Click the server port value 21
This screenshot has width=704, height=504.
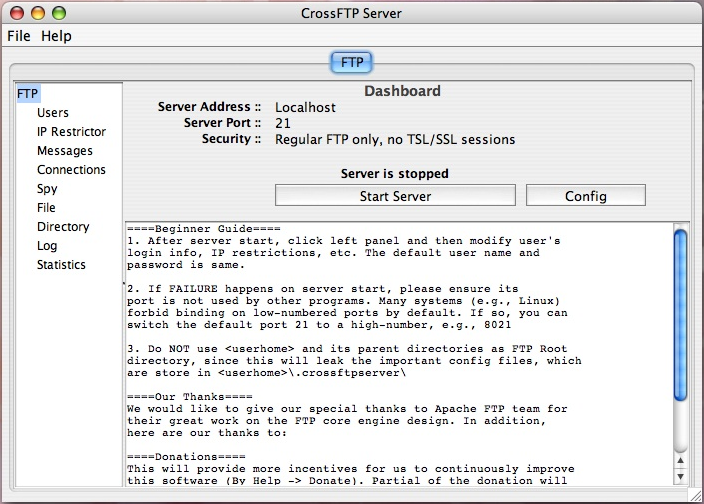[283, 123]
